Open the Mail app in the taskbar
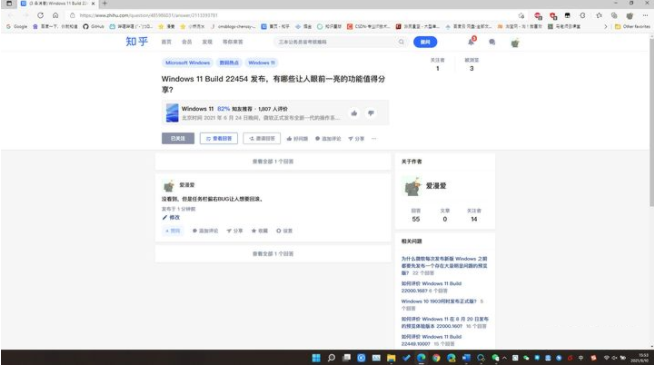Screen dimensions: 654x365 pos(376,357)
